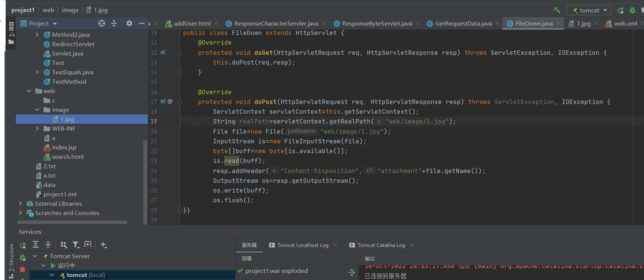Expand External Libraries
This screenshot has width=644, height=280.
20,203
